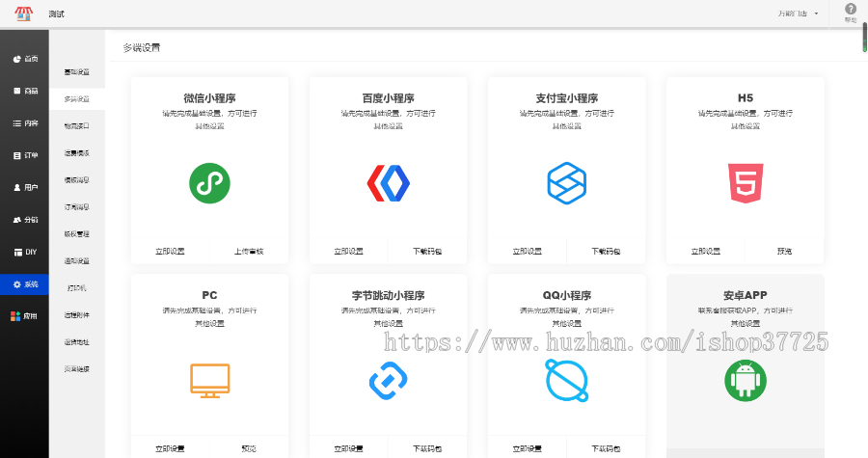Click 上传审核 on the 微信小程序 card
The height and width of the screenshot is (458, 868).
point(249,251)
